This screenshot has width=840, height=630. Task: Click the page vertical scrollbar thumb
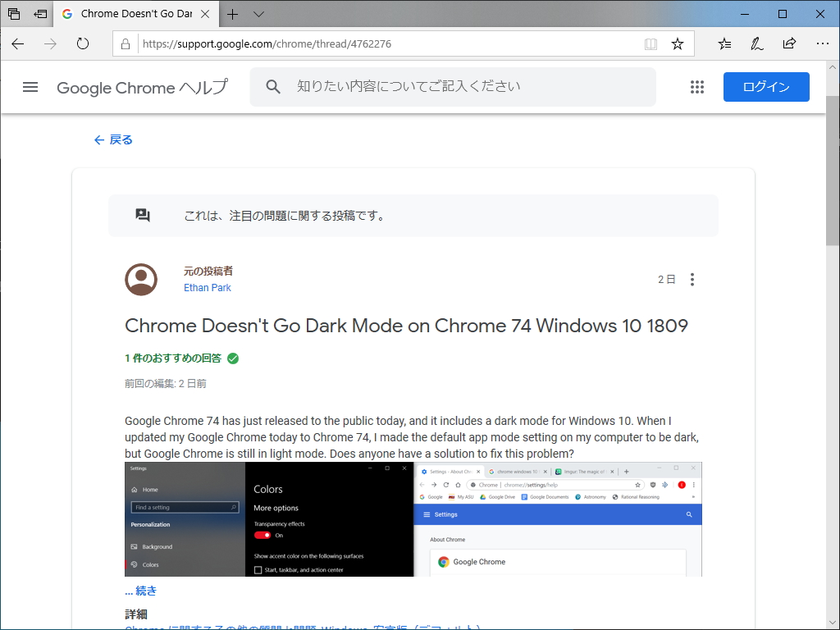(833, 171)
